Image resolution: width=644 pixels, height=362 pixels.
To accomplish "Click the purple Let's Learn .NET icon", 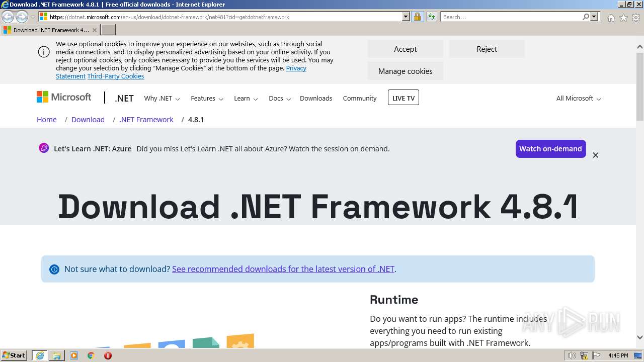I will [x=44, y=148].
